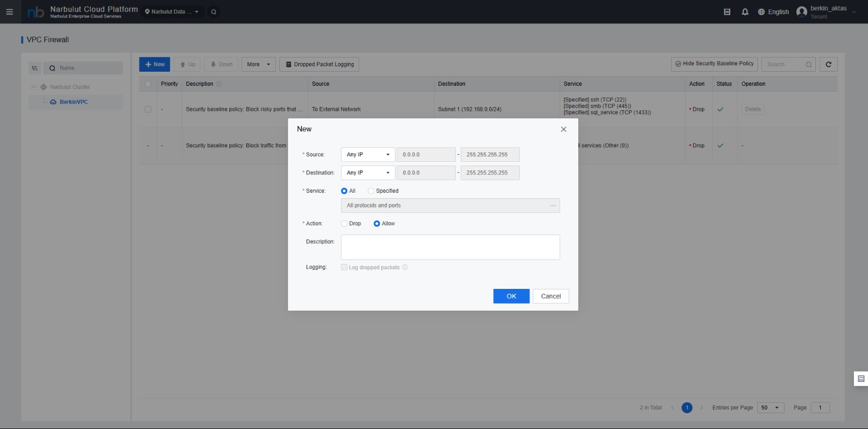Screen dimensions: 868x429
Task: Toggle the tree collapse icon in sidebar
Action: [x=35, y=68]
